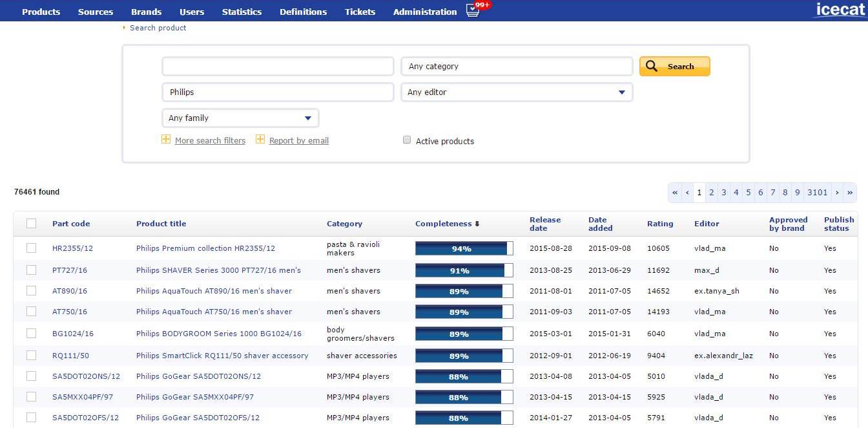Go to next page with single-right arrow

[838, 193]
